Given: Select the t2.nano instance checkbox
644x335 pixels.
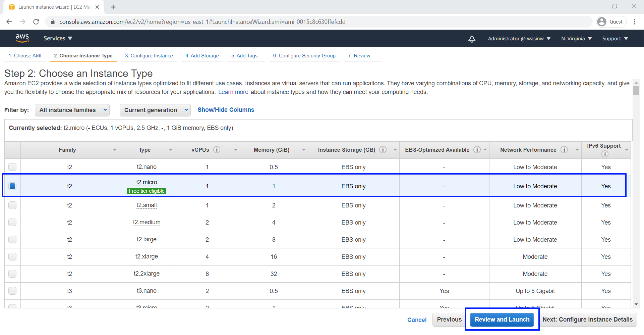Looking at the screenshot, I should coord(12,167).
